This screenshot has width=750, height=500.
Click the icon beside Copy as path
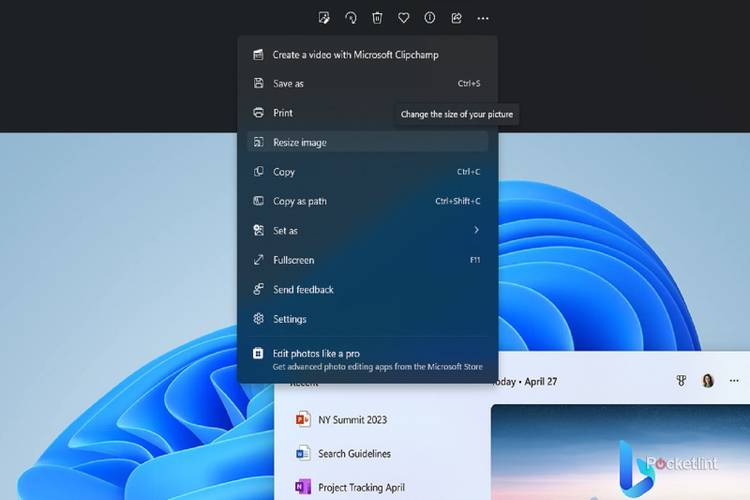[258, 201]
